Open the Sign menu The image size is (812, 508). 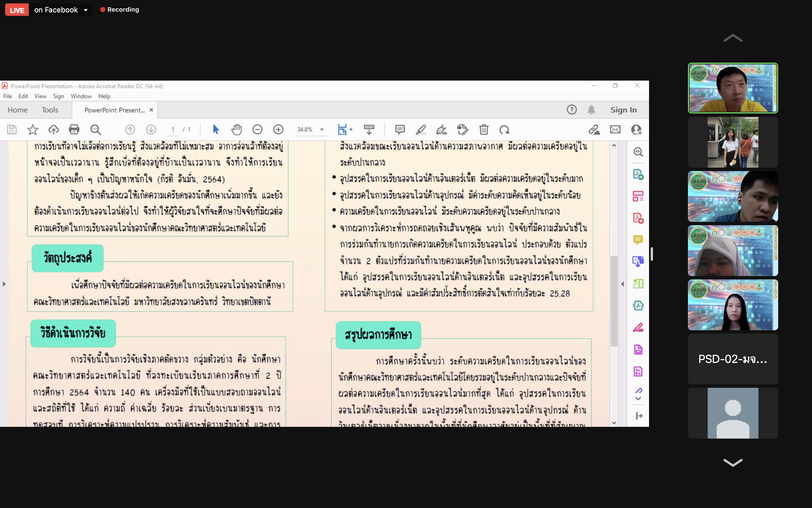pyautogui.click(x=58, y=96)
